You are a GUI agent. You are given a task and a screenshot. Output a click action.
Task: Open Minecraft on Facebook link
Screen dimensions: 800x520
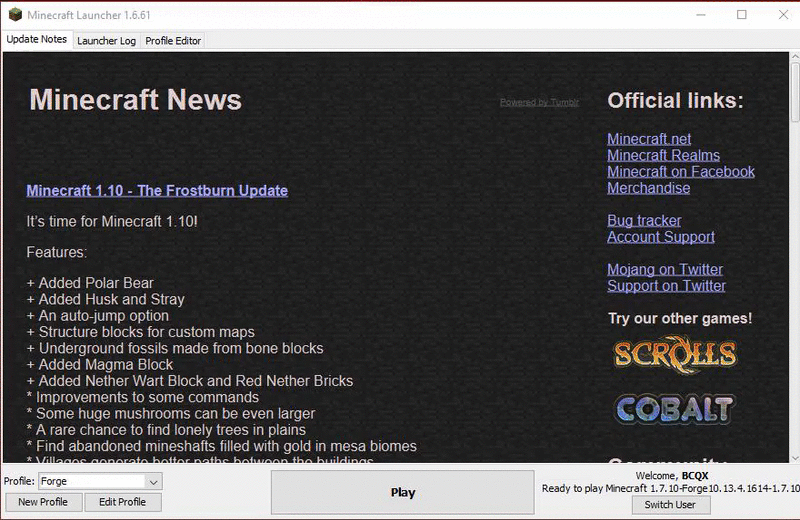681,171
